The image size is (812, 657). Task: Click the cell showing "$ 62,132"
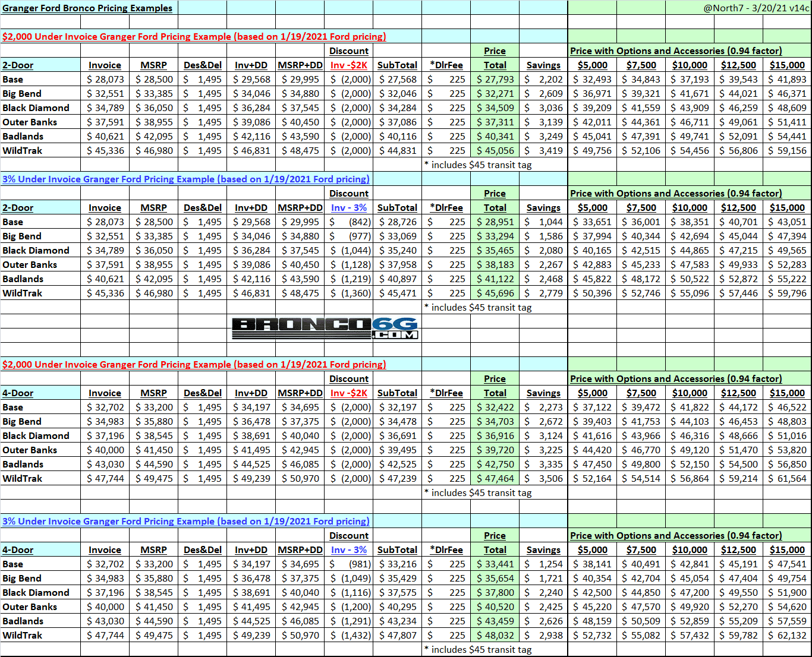(x=787, y=636)
